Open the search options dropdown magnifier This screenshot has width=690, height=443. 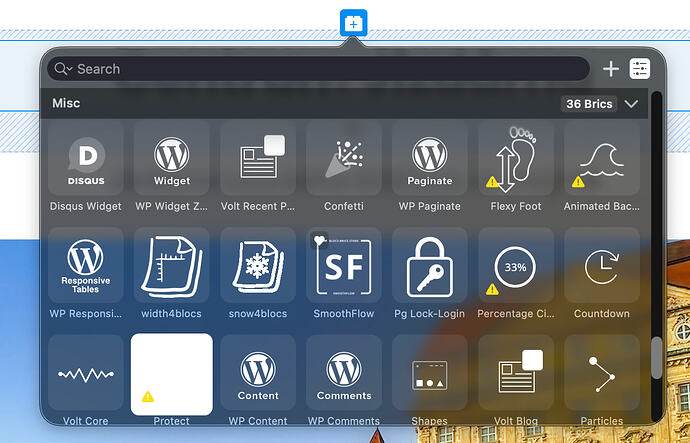point(63,69)
